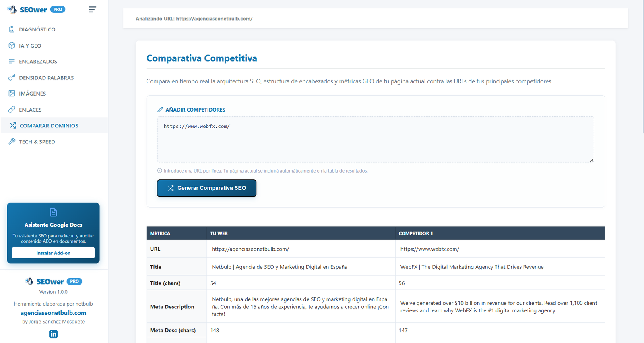This screenshot has height=343, width=644.
Task: Click the textarea resize handle corner
Action: (x=592, y=160)
